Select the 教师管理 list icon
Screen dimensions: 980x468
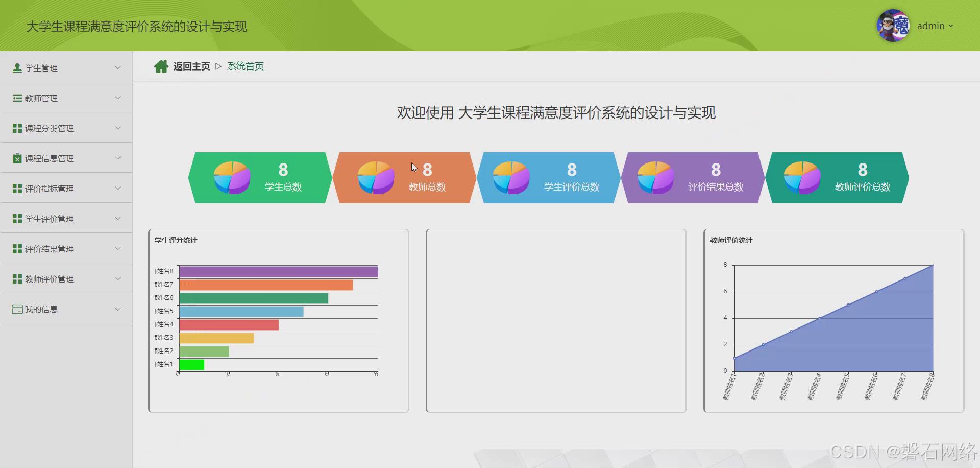coord(17,98)
